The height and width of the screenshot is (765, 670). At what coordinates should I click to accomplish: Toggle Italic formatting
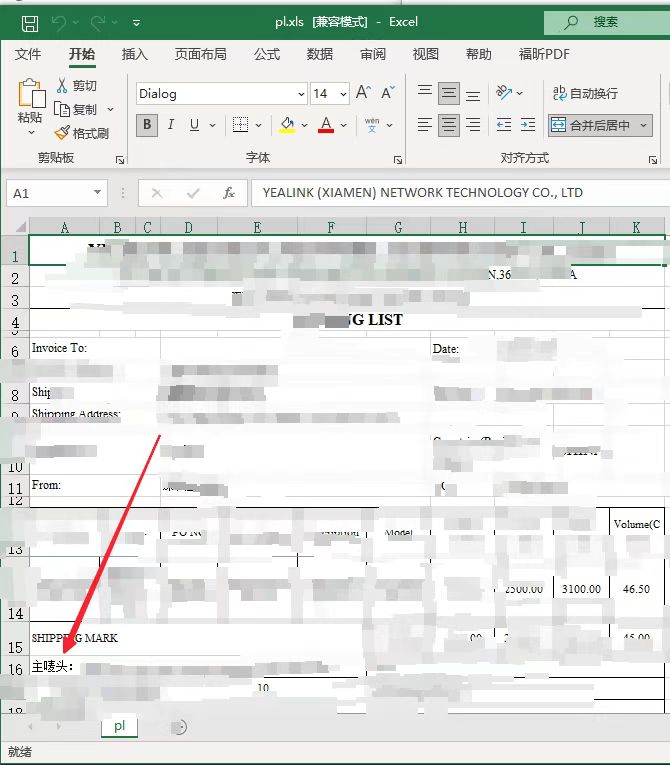tap(171, 125)
